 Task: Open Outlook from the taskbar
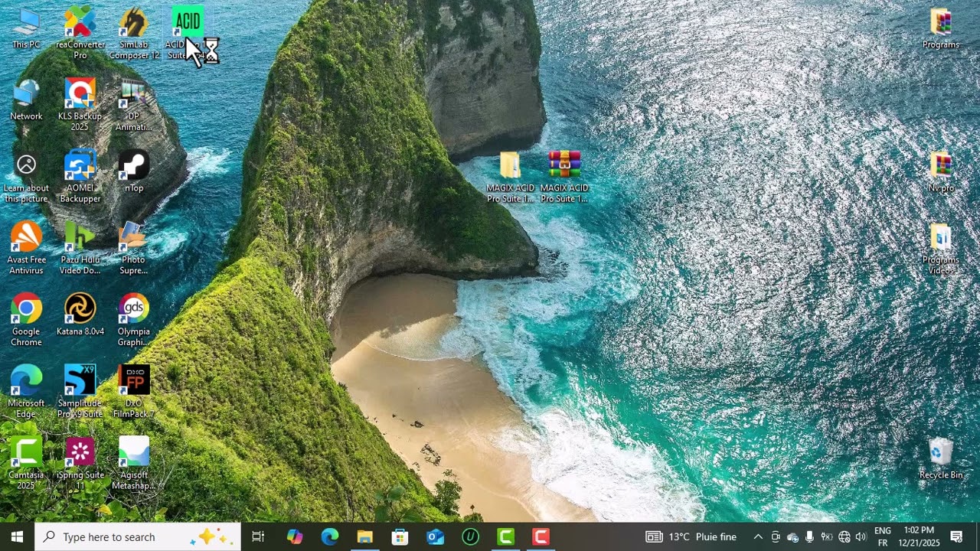(x=436, y=536)
